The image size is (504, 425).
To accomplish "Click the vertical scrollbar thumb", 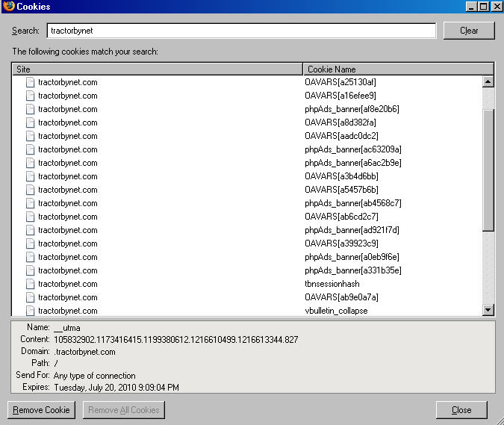I will coord(488,170).
